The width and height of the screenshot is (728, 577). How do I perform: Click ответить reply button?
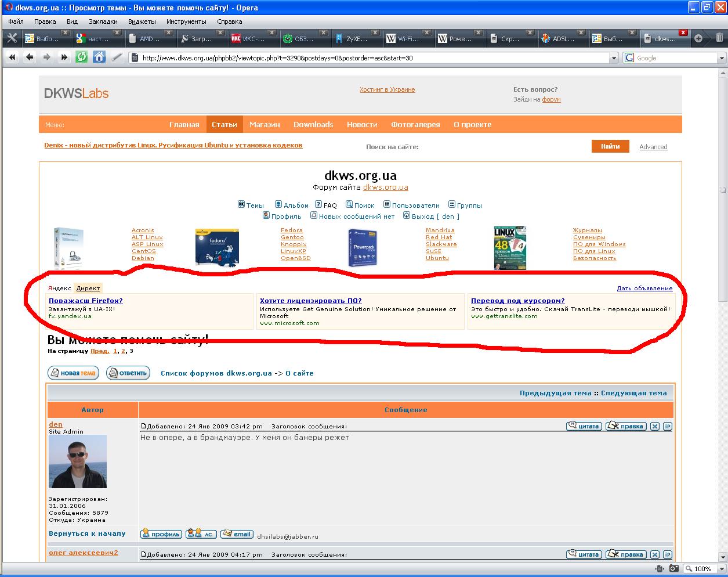[x=128, y=373]
